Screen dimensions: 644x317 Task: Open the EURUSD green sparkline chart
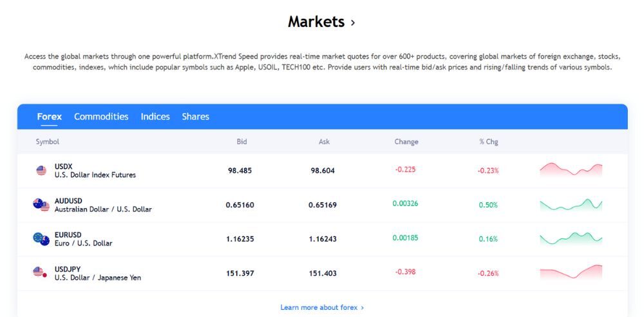click(x=571, y=238)
